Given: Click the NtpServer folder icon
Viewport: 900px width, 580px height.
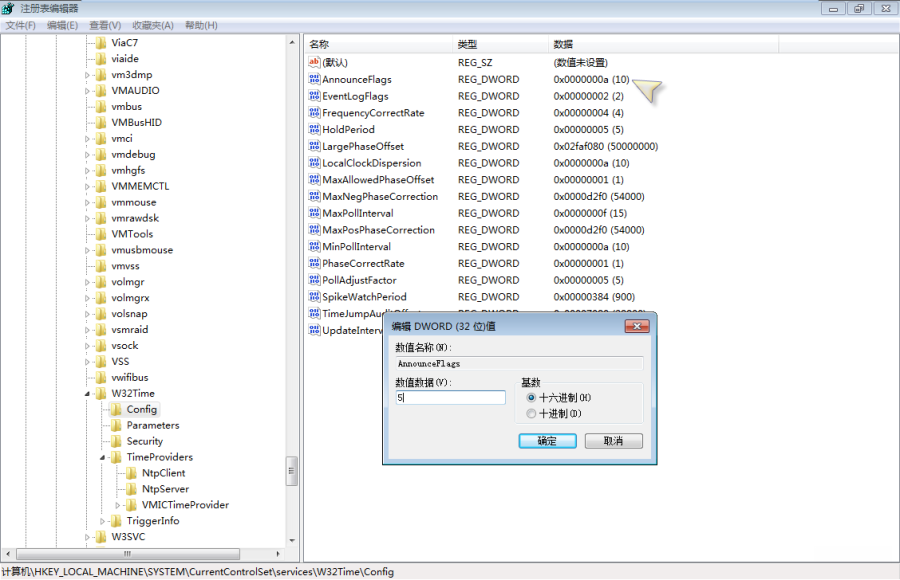Looking at the screenshot, I should click(131, 489).
